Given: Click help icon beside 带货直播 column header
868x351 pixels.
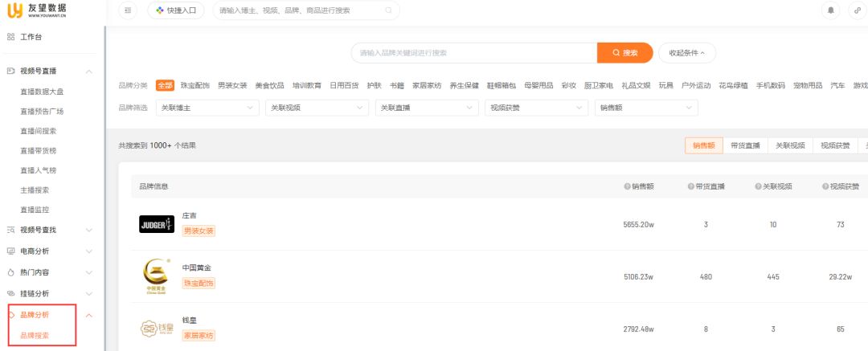Looking at the screenshot, I should point(691,186).
